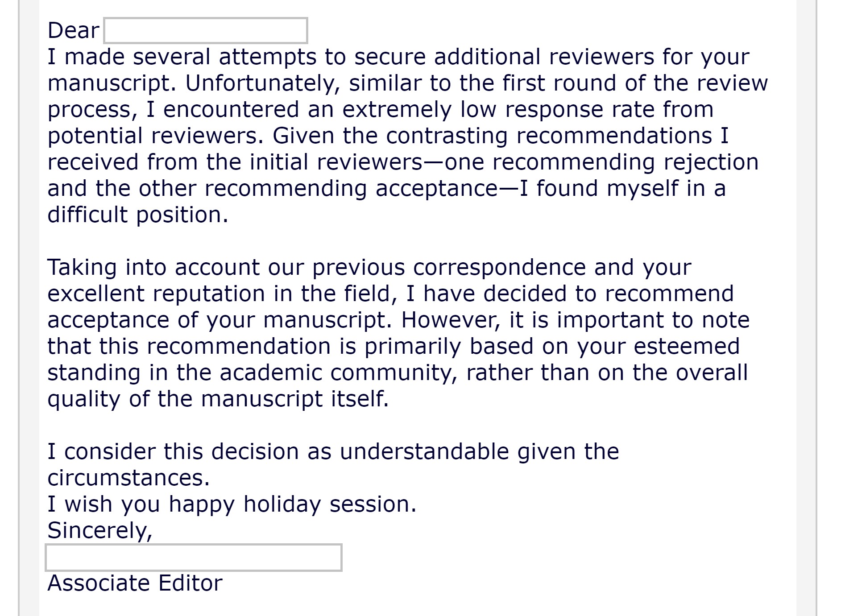Click the blank signature box above "Associate Editor"

193,558
